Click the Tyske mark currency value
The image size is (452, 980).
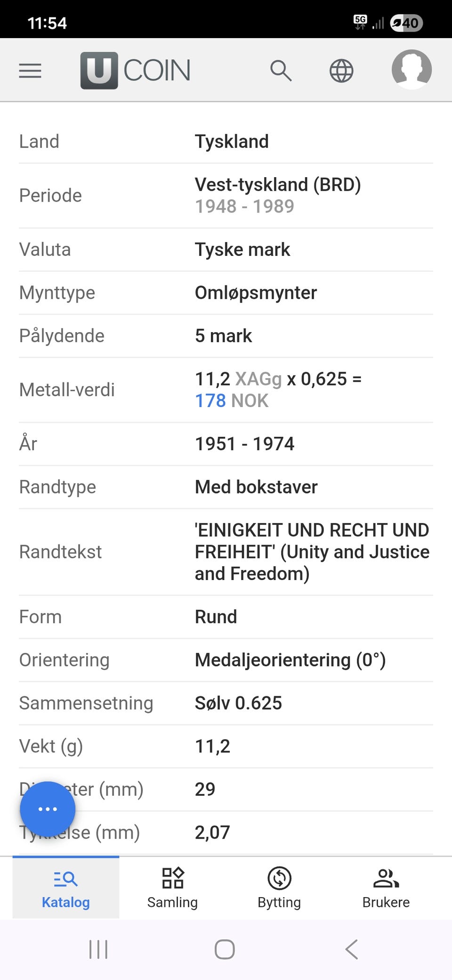pos(242,249)
